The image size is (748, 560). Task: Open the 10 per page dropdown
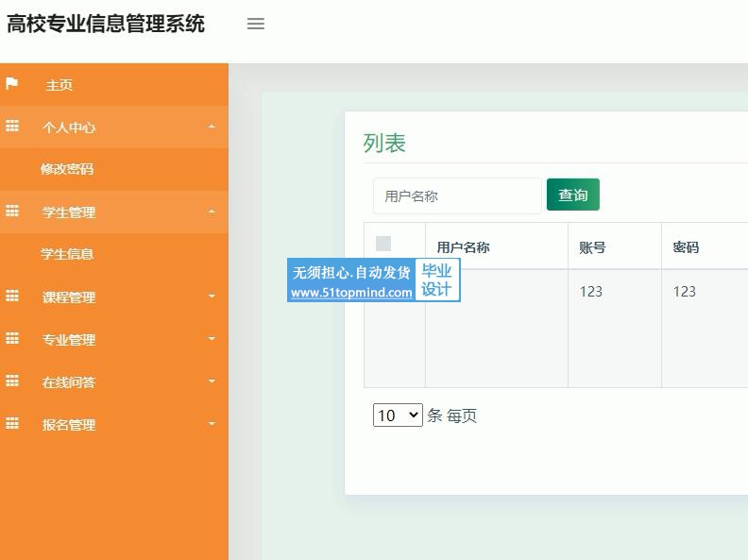[x=398, y=415]
